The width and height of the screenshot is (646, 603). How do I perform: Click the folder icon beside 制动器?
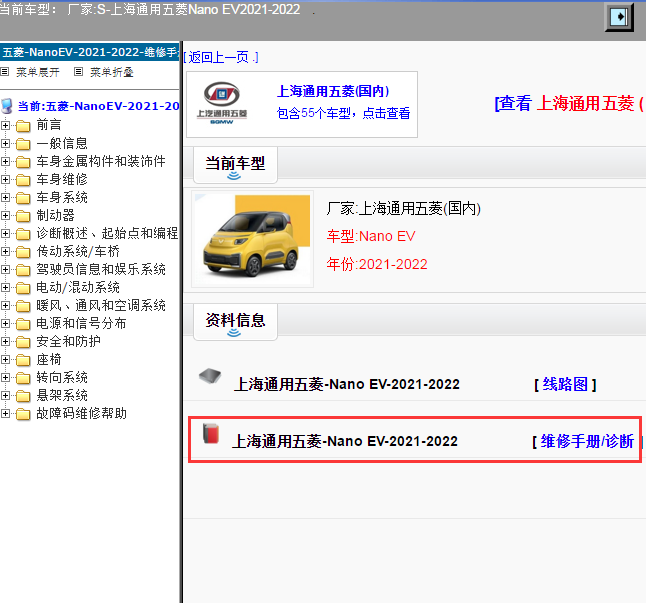coord(23,216)
